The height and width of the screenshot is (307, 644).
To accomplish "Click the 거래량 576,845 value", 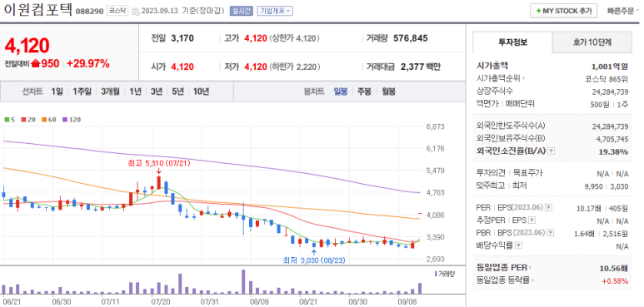I will pos(410,38).
